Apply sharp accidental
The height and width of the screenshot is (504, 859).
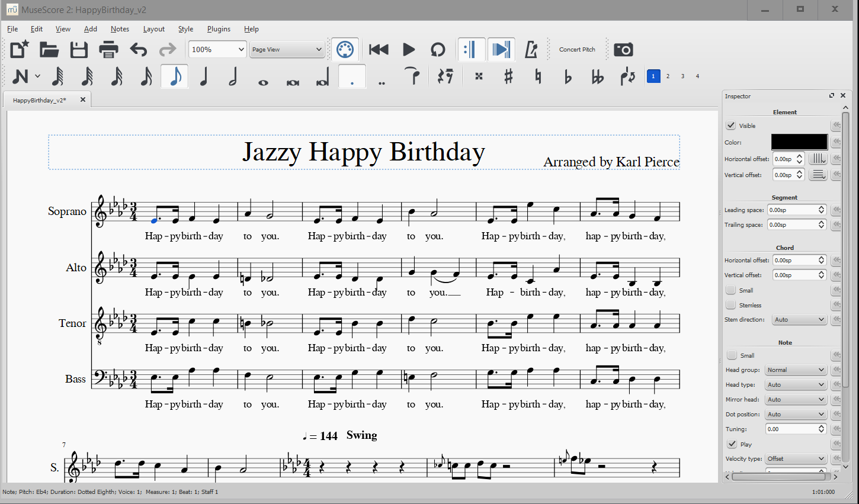pos(508,76)
